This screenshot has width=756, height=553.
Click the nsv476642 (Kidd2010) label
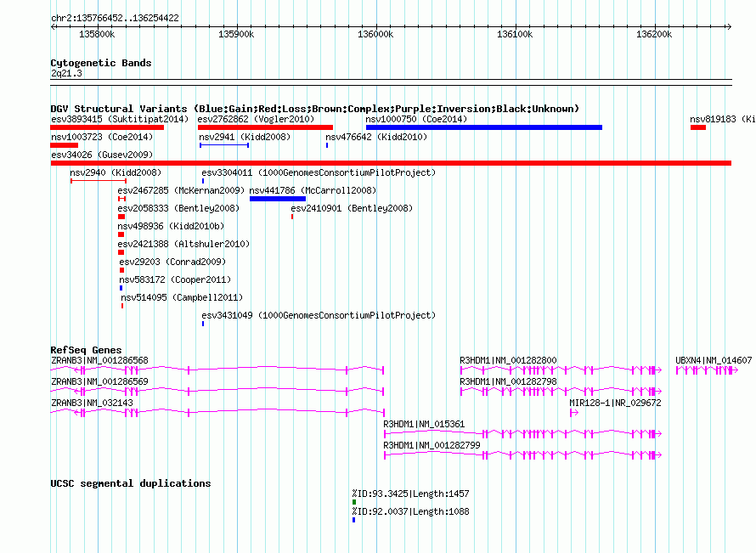click(x=376, y=137)
